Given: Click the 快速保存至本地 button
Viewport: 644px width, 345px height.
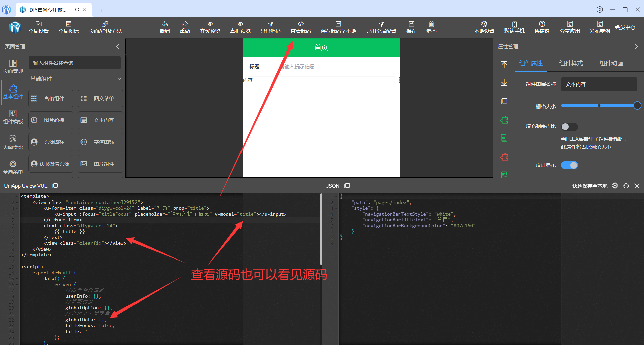Looking at the screenshot, I should point(589,185).
